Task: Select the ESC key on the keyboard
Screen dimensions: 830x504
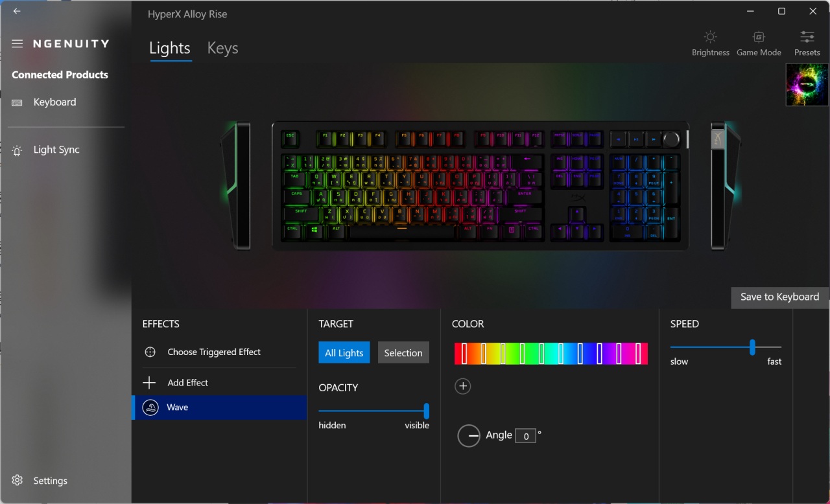Action: coord(290,139)
